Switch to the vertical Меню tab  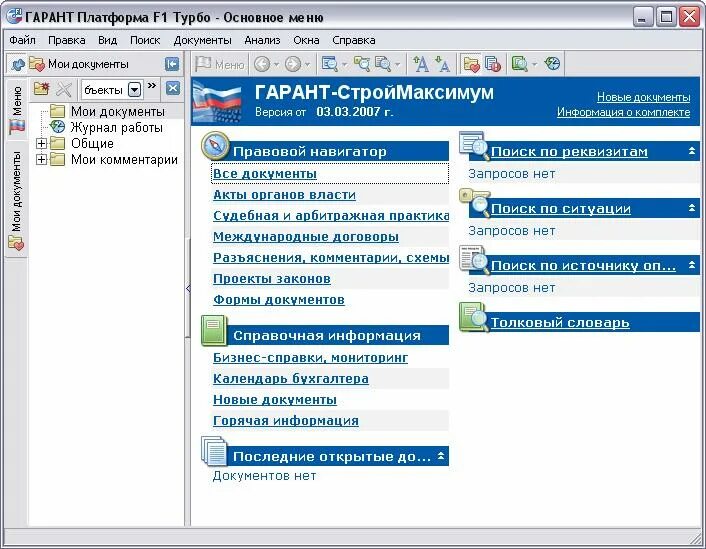(x=17, y=110)
